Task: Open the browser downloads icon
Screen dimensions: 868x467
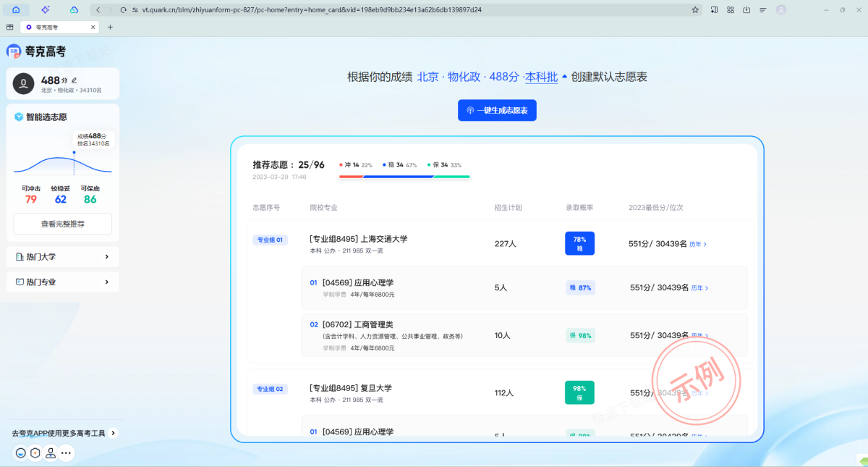Action: coord(746,9)
